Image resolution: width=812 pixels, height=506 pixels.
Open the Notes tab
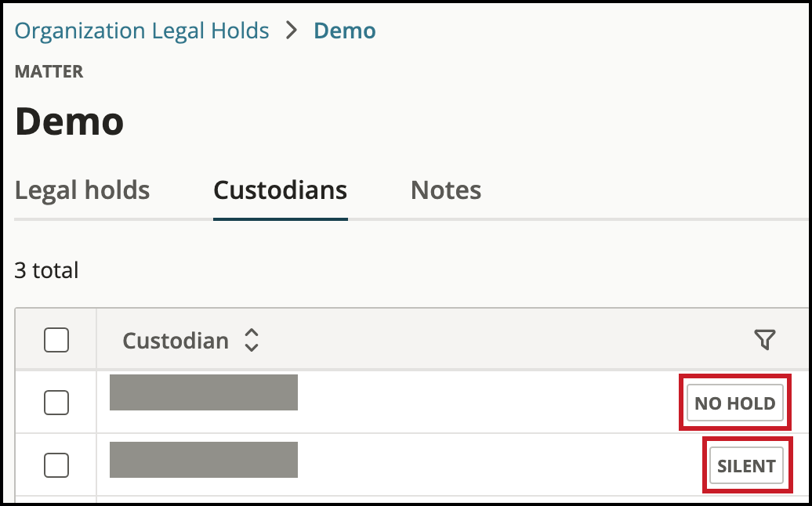[x=446, y=190]
